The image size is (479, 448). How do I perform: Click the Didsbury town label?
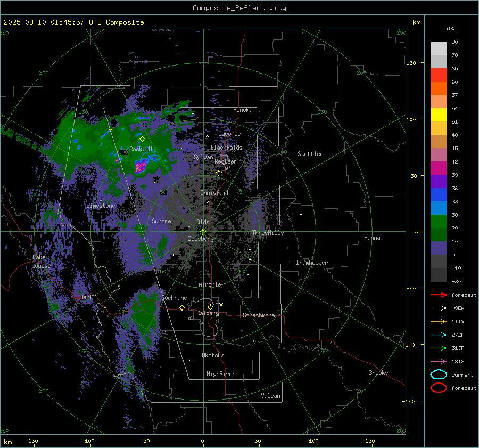click(201, 239)
